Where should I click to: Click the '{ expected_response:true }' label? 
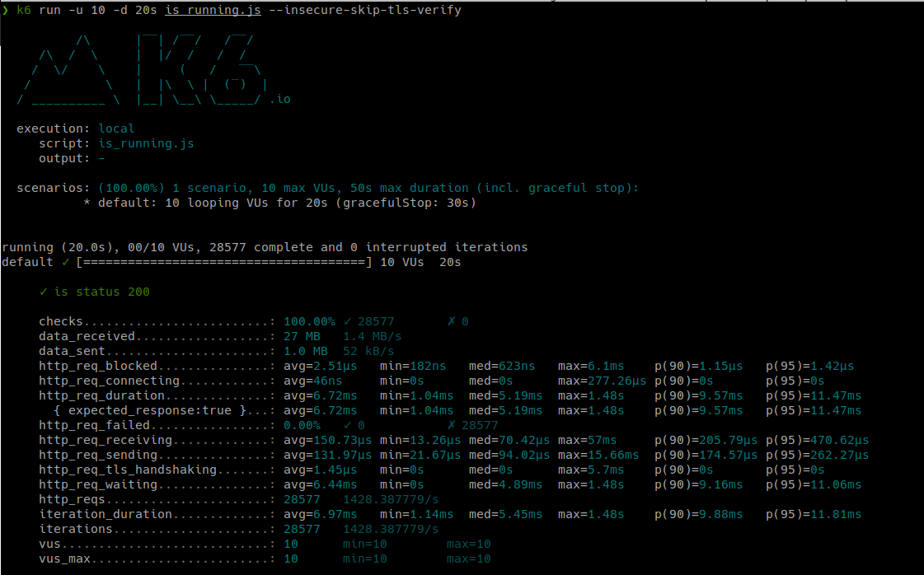point(150,410)
